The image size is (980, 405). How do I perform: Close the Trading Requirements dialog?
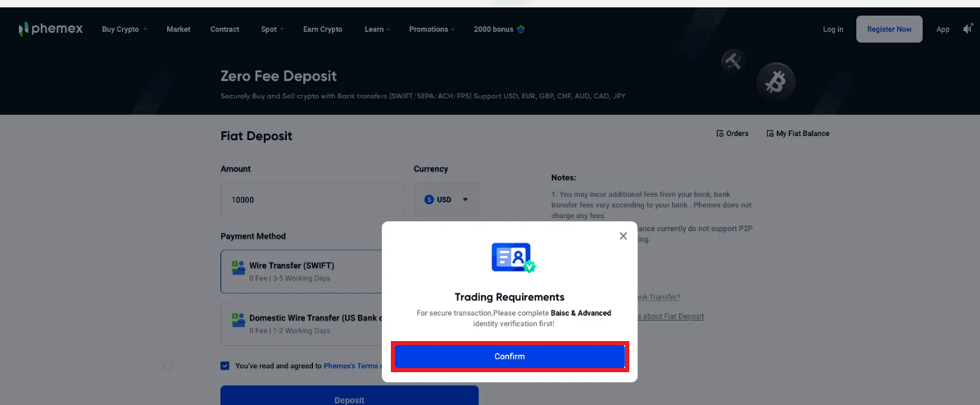tap(623, 236)
